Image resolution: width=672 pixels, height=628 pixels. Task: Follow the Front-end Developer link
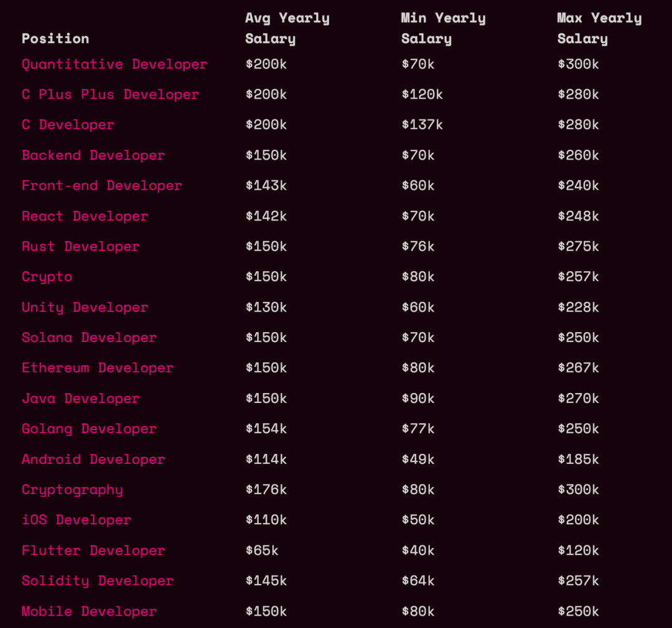pyautogui.click(x=101, y=185)
